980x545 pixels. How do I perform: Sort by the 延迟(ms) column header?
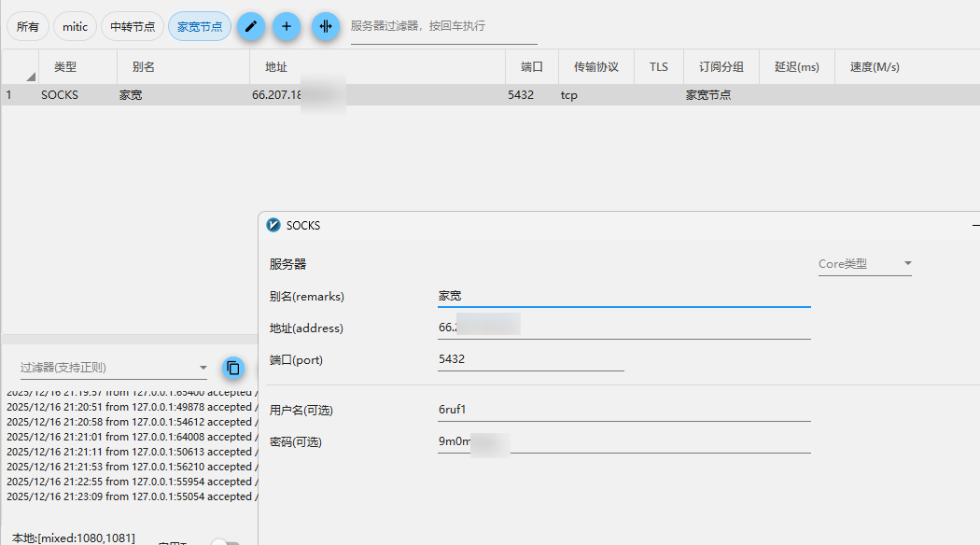pos(796,67)
